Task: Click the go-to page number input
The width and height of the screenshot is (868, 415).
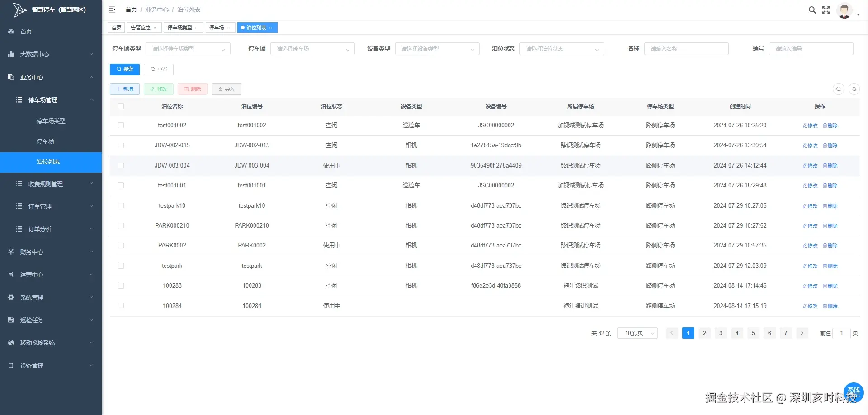Action: pyautogui.click(x=841, y=333)
